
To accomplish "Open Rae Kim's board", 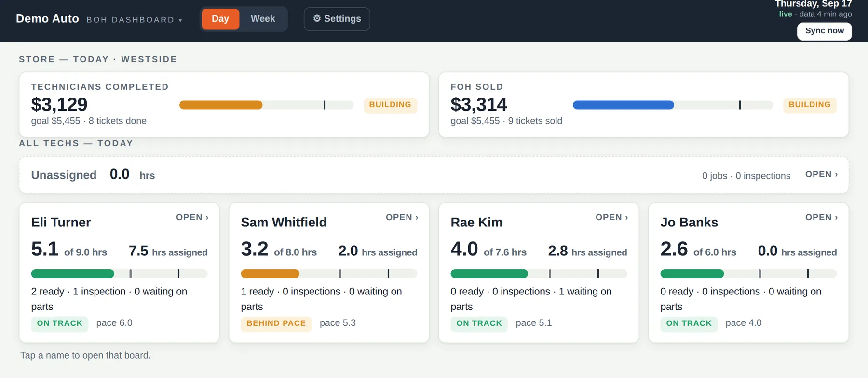I will (612, 217).
